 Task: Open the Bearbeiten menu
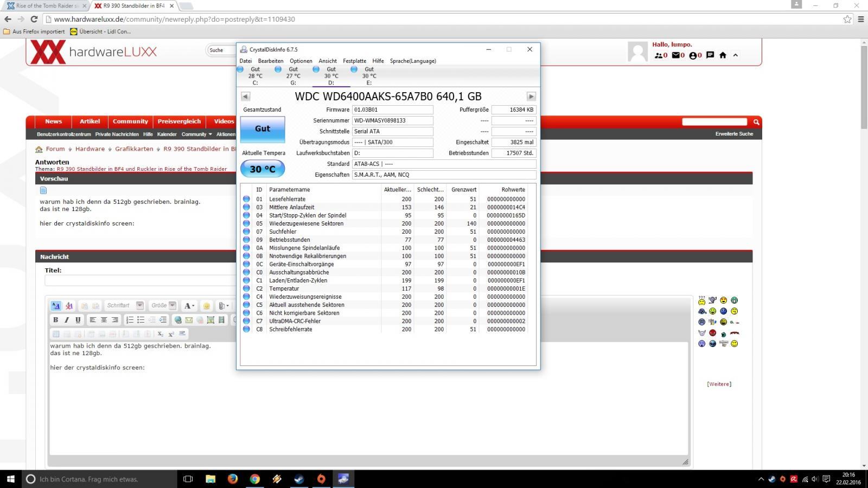point(271,61)
